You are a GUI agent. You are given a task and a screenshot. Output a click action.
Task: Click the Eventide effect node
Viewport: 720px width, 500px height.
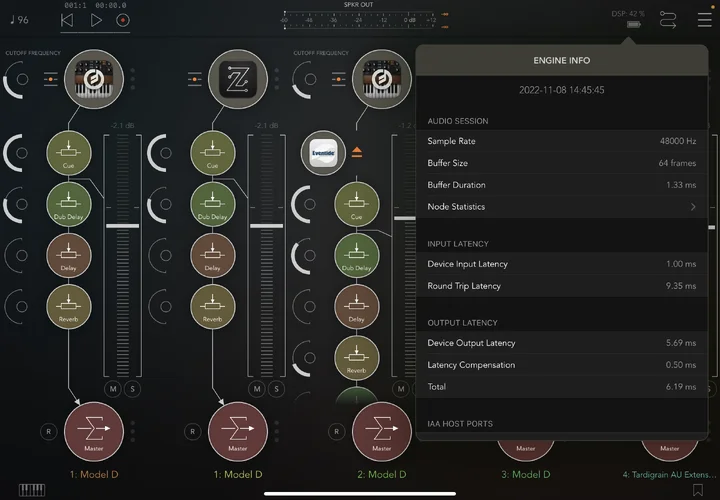(x=321, y=153)
